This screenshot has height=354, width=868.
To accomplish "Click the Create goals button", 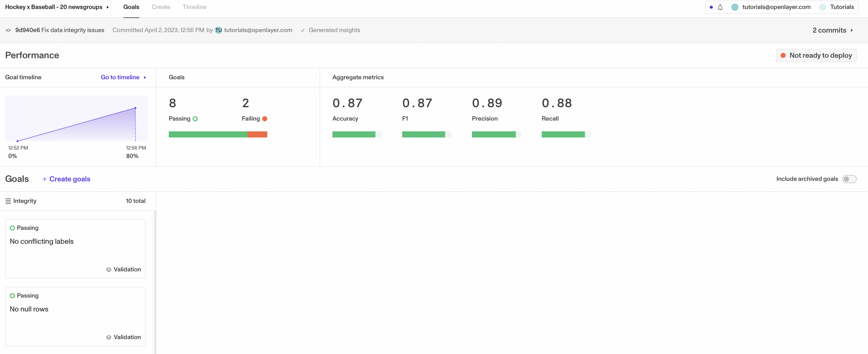I will 66,179.
